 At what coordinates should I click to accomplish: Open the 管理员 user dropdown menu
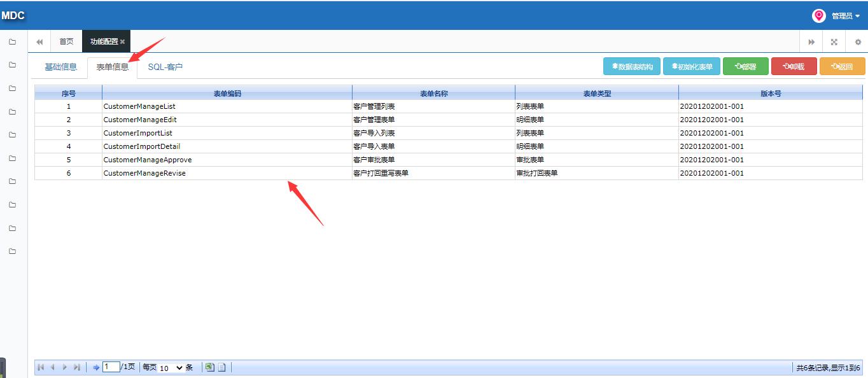pyautogui.click(x=846, y=16)
